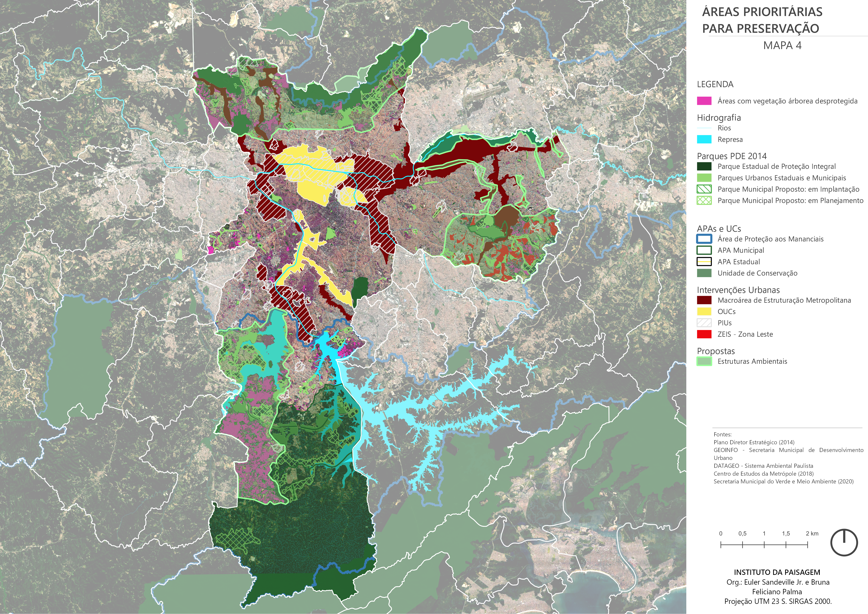The width and height of the screenshot is (868, 614).
Task: Click the light green Parques Urbanos swatch
Action: (704, 178)
